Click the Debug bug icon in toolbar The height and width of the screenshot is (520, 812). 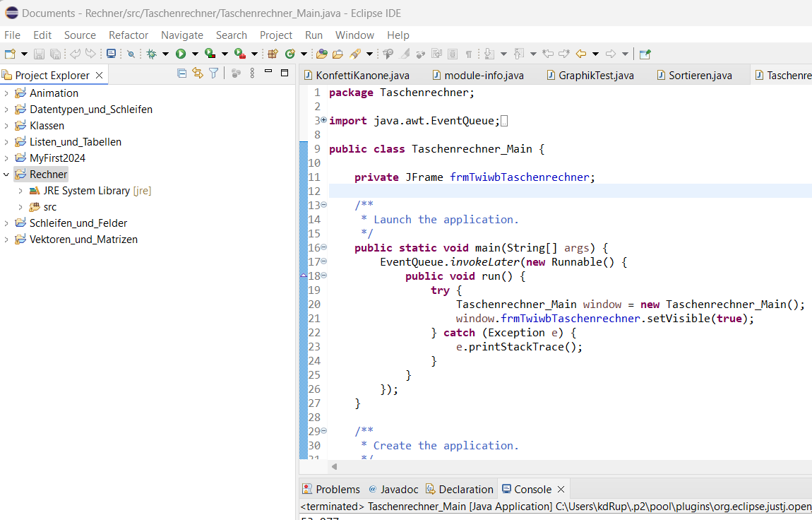click(151, 54)
